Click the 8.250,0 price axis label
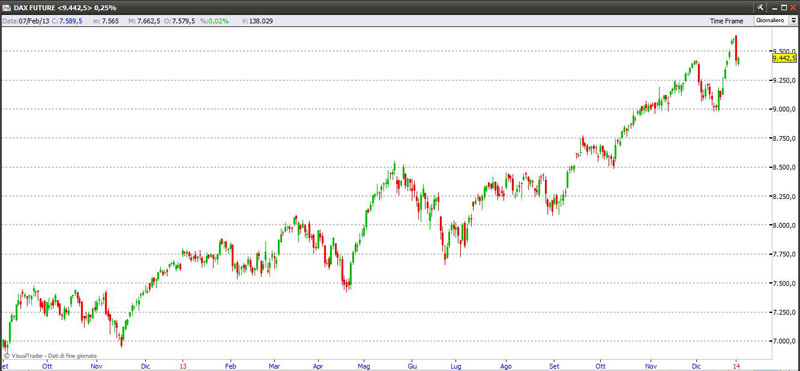This screenshot has width=800, height=371. 785,196
